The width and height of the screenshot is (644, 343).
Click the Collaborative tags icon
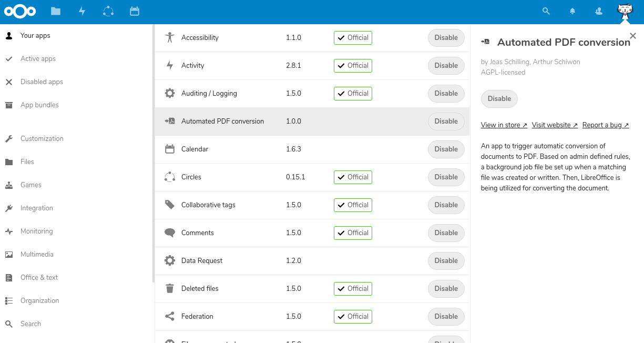(169, 205)
